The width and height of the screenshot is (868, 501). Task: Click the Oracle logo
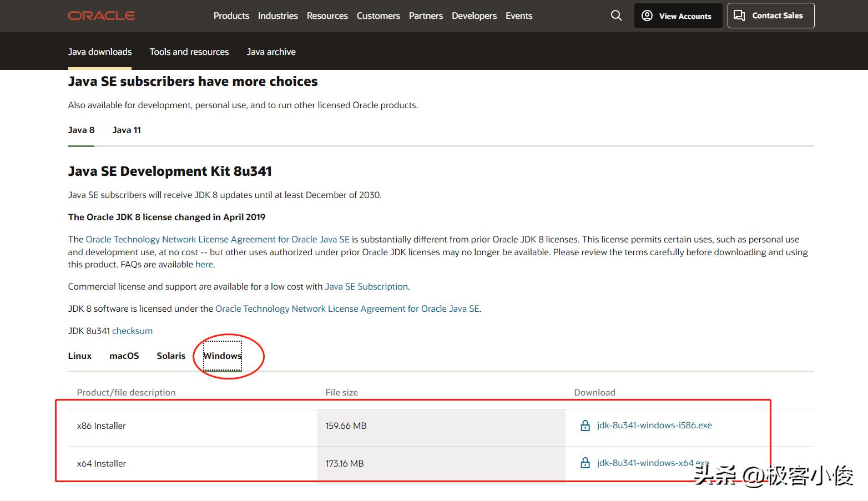click(x=102, y=16)
